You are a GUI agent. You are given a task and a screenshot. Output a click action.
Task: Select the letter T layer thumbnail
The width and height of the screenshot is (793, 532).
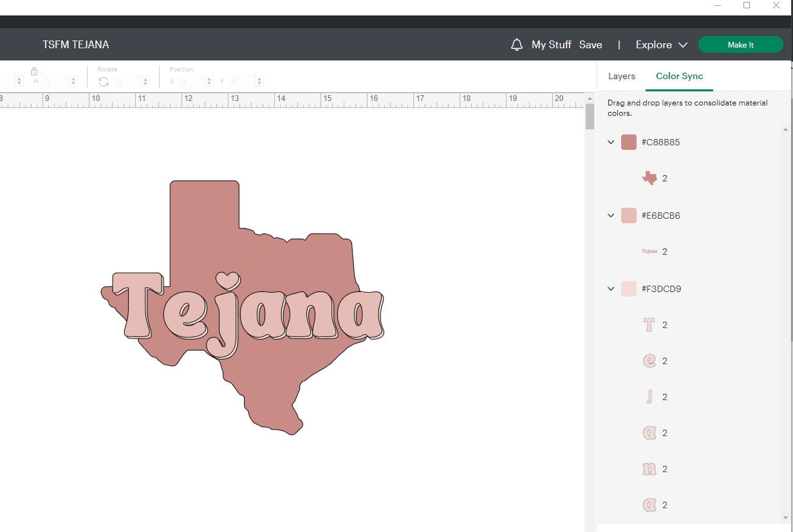coord(648,325)
